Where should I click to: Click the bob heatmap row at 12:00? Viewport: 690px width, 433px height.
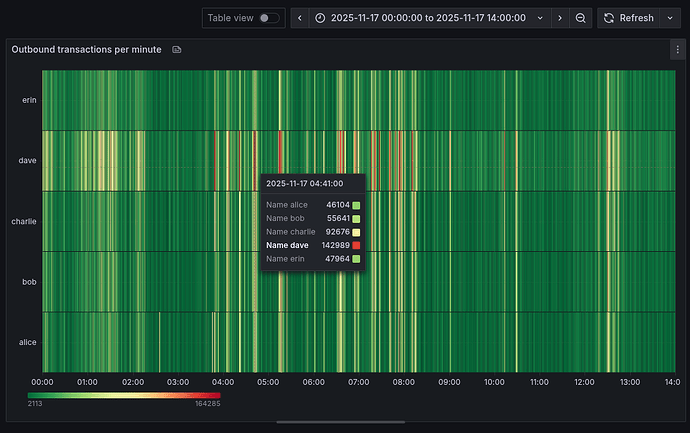[585, 282]
